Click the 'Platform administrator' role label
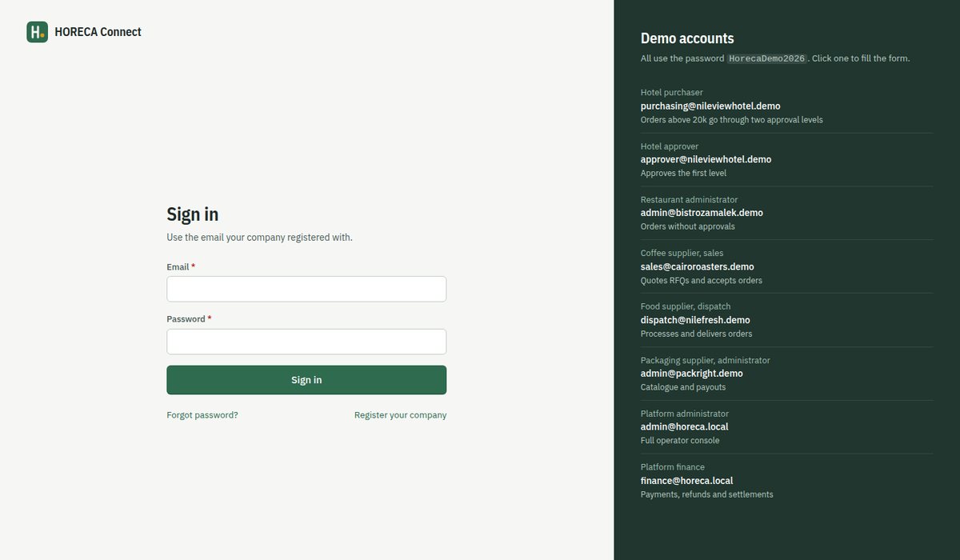Image resolution: width=960 pixels, height=560 pixels. click(685, 414)
